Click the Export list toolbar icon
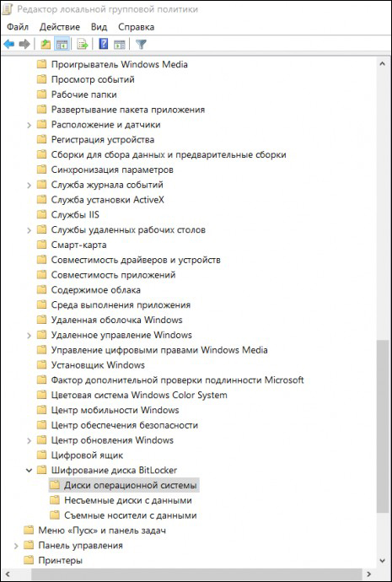This screenshot has width=392, height=582. 83,45
